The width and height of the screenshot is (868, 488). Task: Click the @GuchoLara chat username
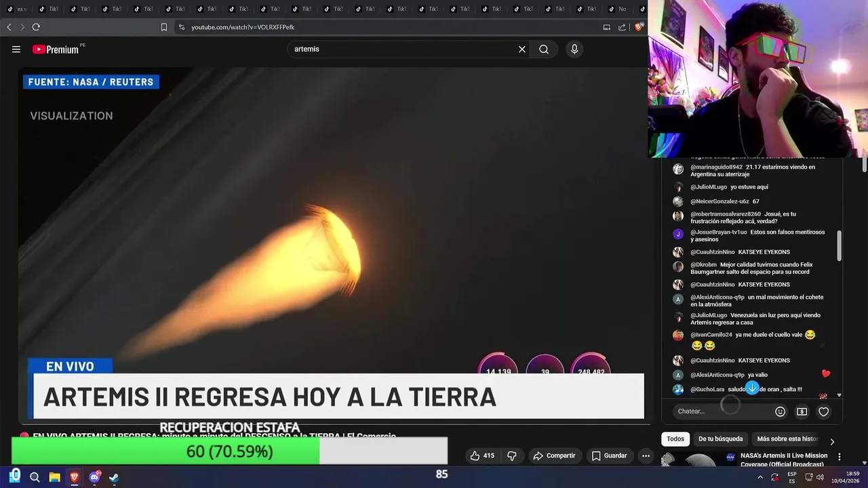pos(707,389)
